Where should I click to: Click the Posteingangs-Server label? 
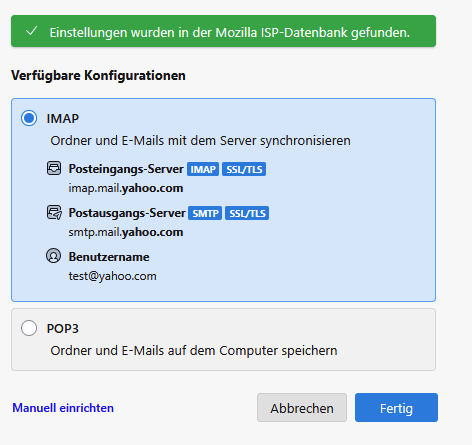click(126, 169)
